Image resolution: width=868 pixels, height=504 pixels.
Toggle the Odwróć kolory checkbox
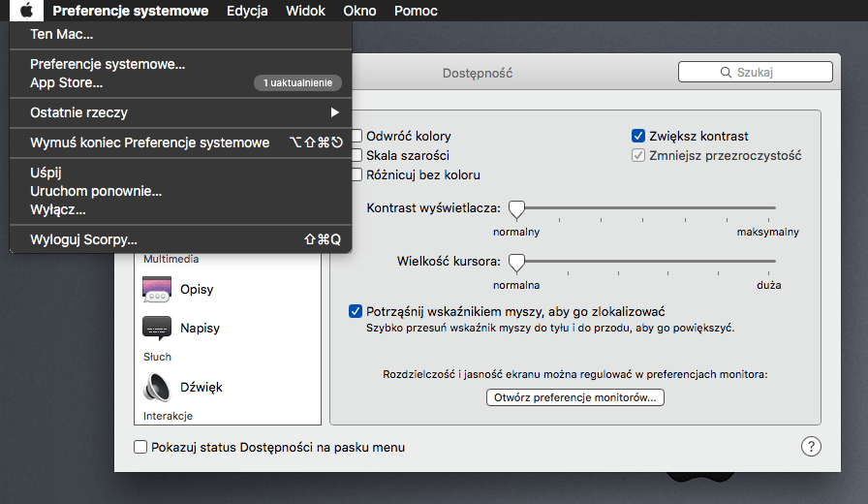pos(356,137)
